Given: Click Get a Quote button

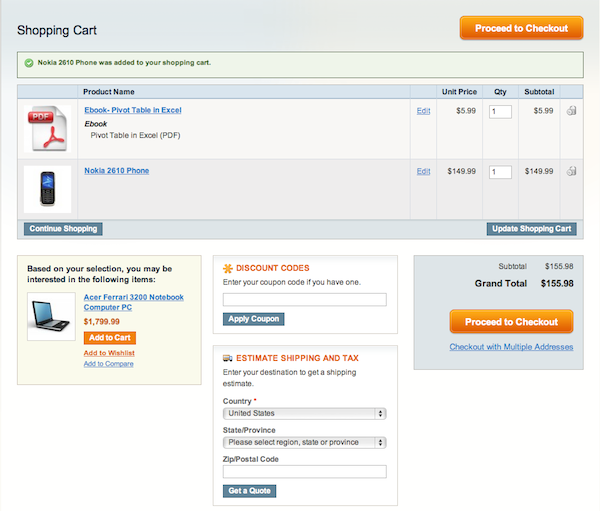Looking at the screenshot, I should pos(249,491).
